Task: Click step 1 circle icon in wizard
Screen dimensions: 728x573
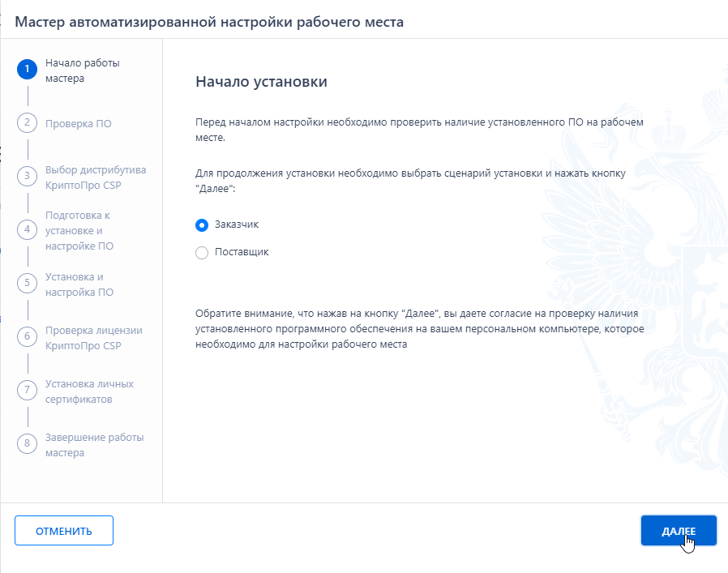Action: (28, 69)
